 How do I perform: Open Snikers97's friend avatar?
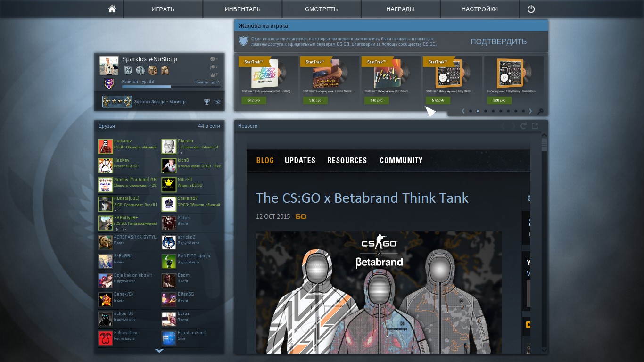click(169, 204)
